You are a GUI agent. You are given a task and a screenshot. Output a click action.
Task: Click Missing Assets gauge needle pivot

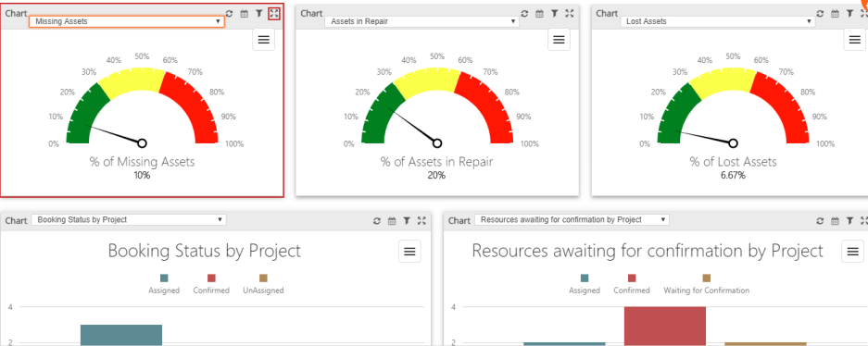[142, 143]
